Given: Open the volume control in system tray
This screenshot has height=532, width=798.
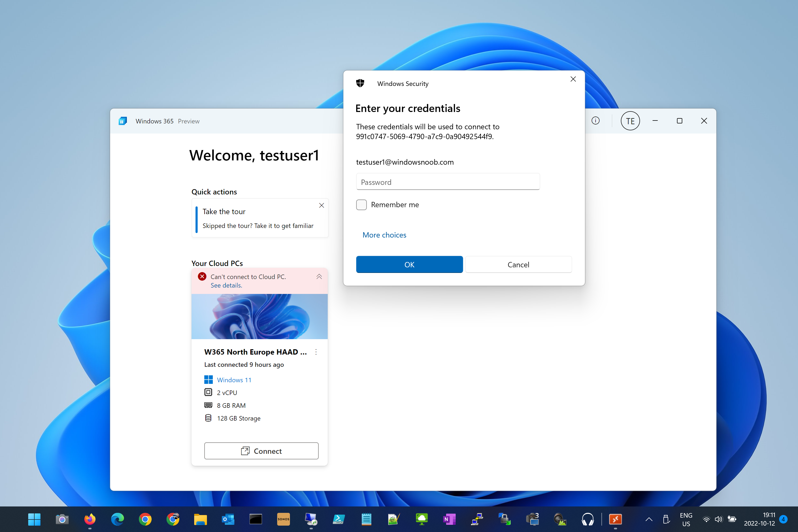Looking at the screenshot, I should tap(719, 519).
